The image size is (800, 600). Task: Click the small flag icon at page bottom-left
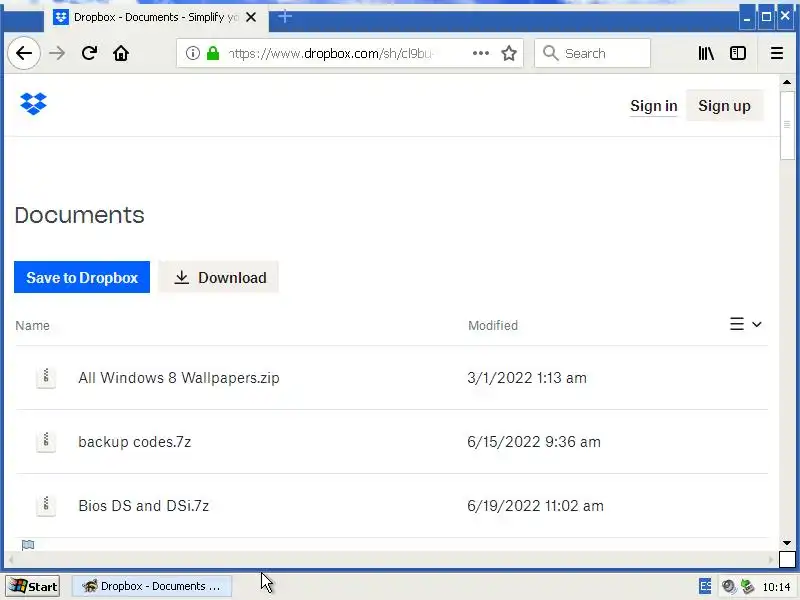[x=28, y=545]
